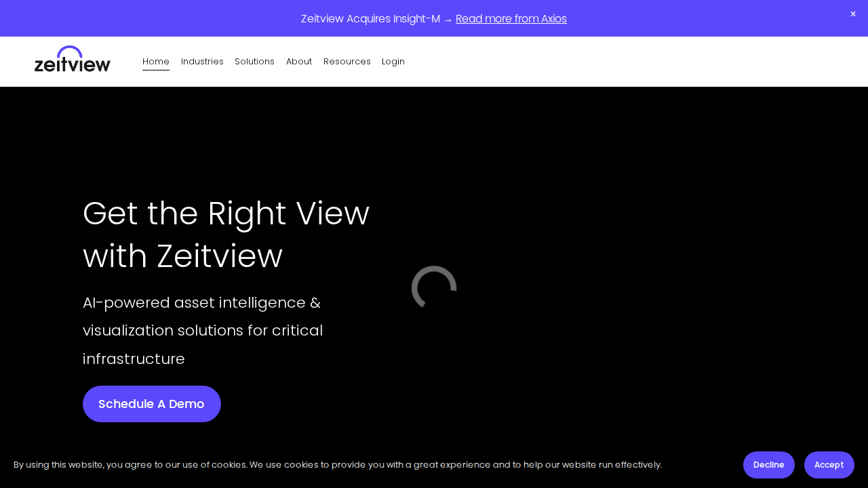Click empty space in the white navigation bar
868x488 pixels.
click(610, 62)
